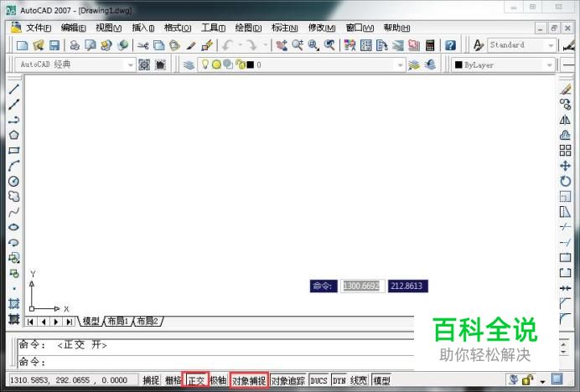Expand the redo history dropdown arrow
This screenshot has width=580, height=392.
[x=265, y=45]
